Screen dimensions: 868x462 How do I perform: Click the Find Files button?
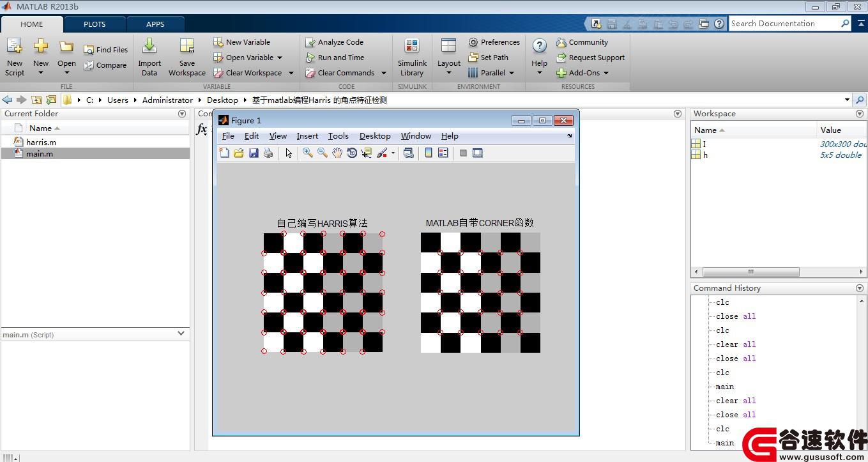105,49
